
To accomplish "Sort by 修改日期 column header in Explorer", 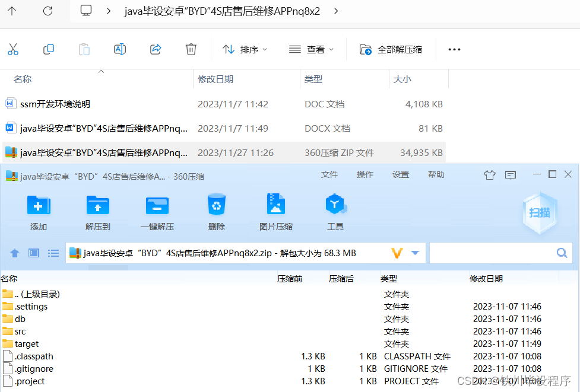I will [215, 79].
